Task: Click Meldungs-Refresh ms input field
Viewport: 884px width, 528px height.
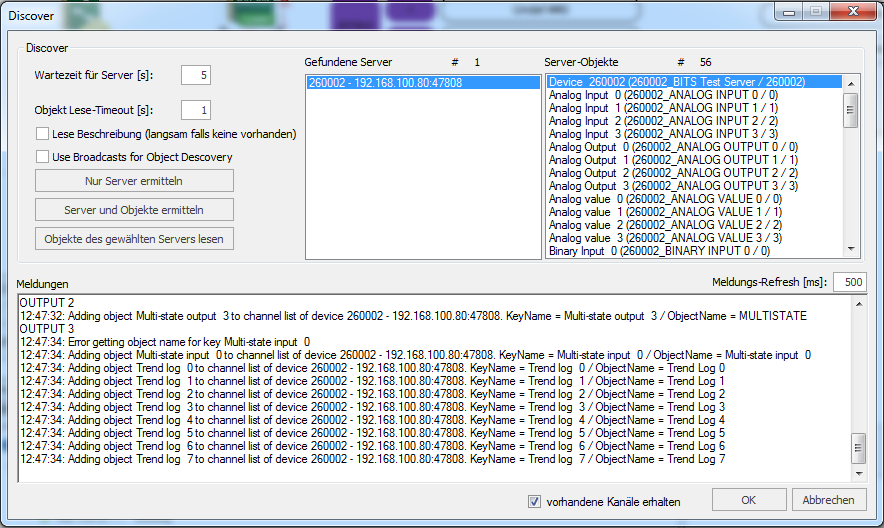Action: click(850, 282)
